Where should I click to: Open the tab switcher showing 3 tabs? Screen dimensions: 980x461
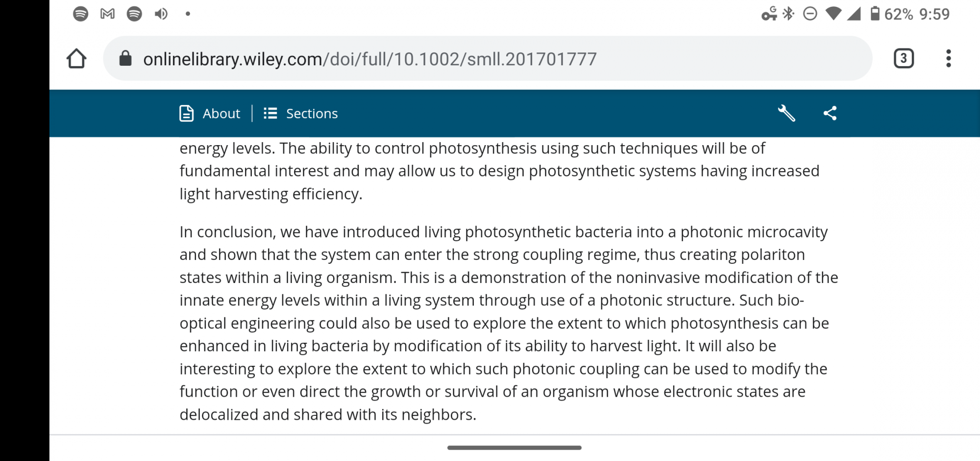point(904,58)
